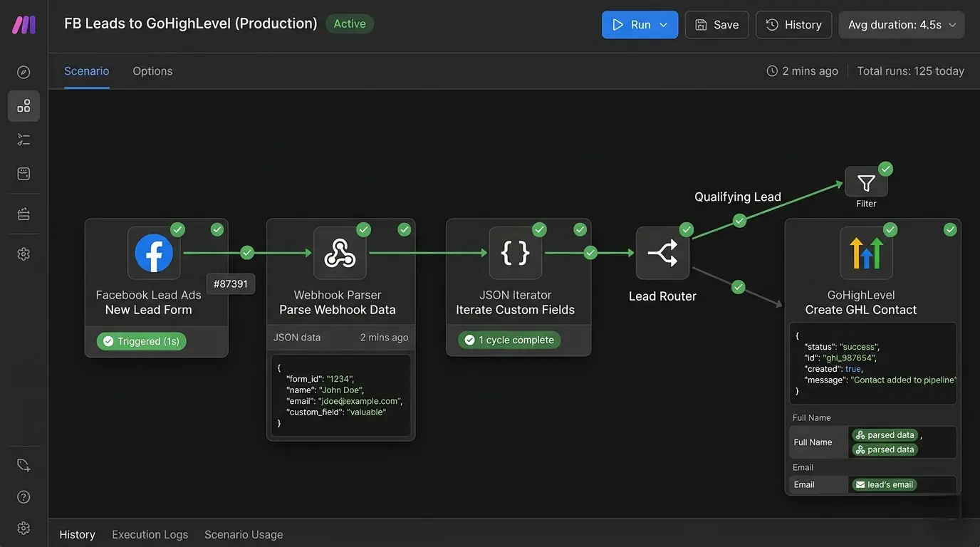Image resolution: width=980 pixels, height=547 pixels.
Task: Click the scenario title FB Leads to GoHighLevel
Action: 191,24
